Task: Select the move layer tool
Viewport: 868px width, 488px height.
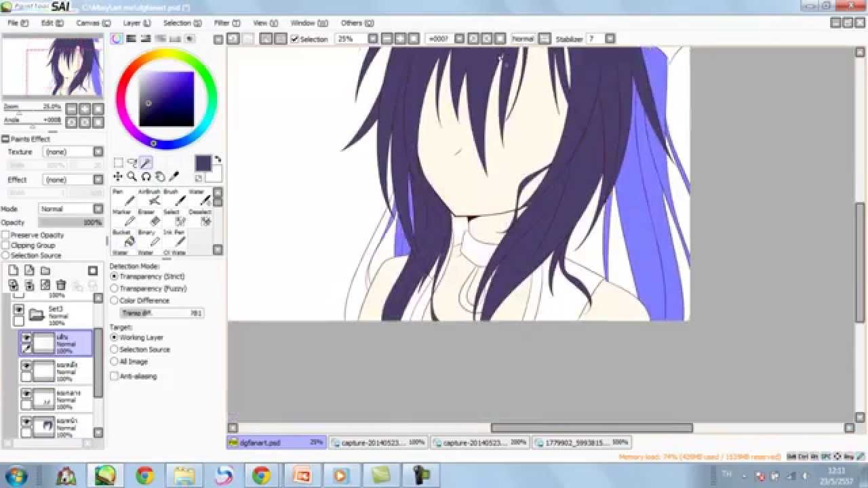Action: tap(118, 177)
